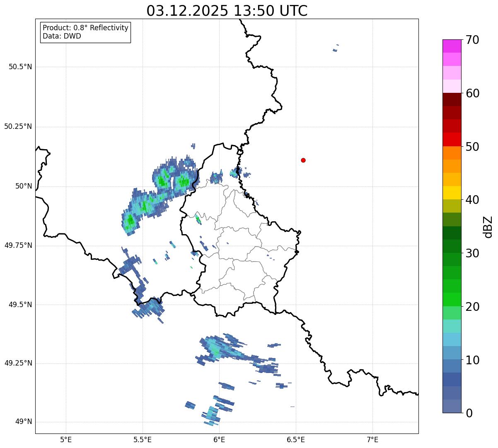Viewport: 498px width, 448px height.
Task: Pick the light cyan colorbar segment above 10
Action: (452, 339)
